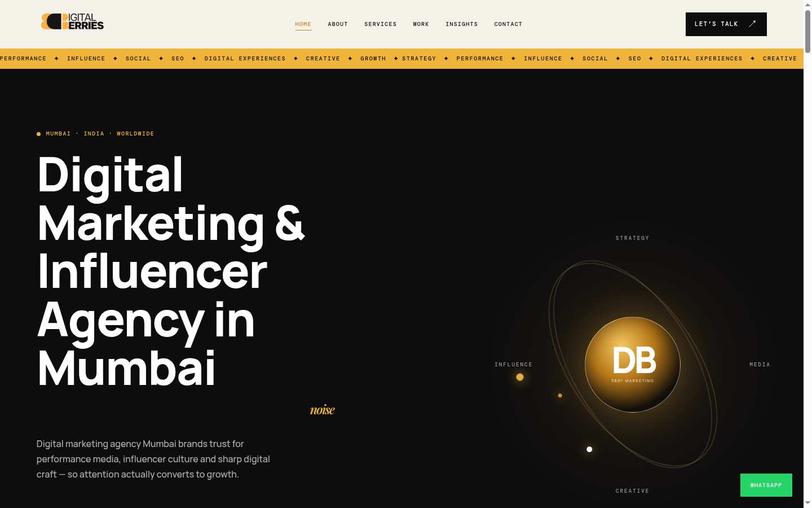Click the DB 360° Marketing orb
This screenshot has height=508, width=812.
633,365
